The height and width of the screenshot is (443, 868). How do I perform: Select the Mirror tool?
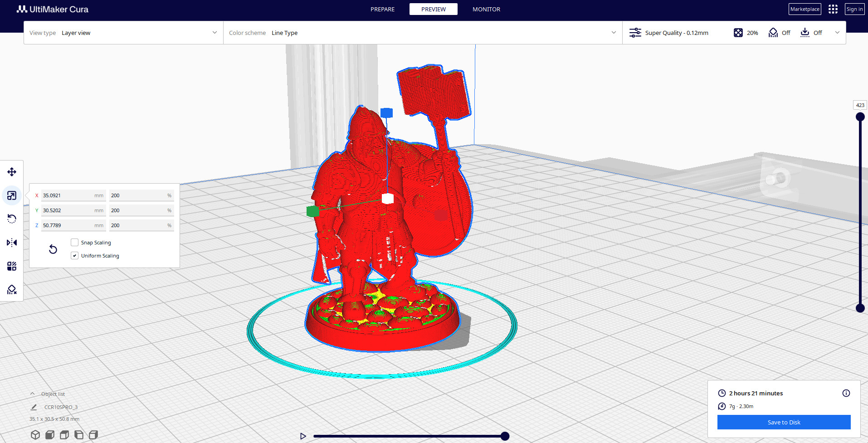click(x=12, y=243)
